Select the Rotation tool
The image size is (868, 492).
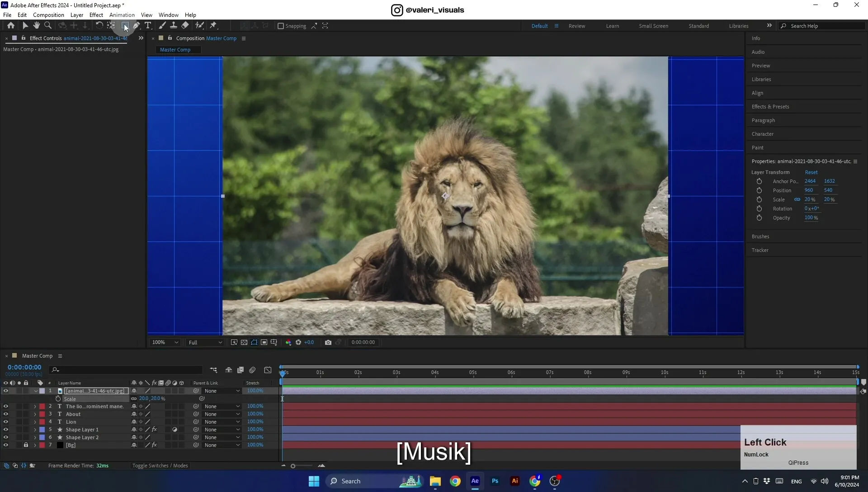click(x=99, y=26)
